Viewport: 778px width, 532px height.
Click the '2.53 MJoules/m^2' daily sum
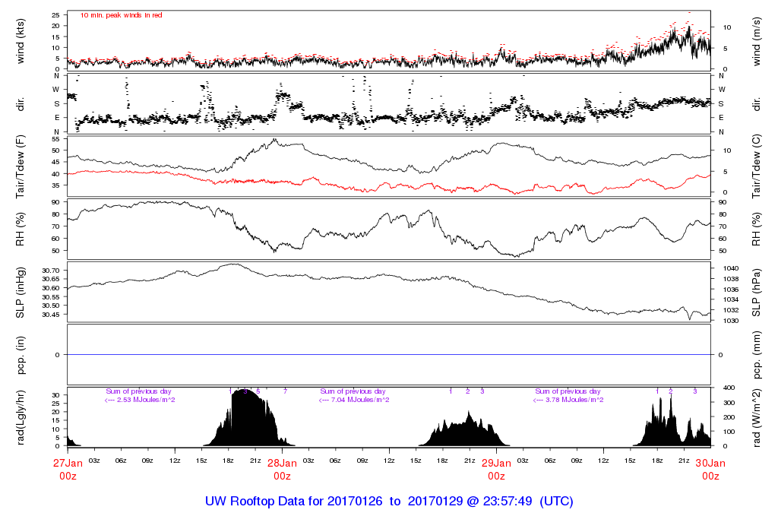pyautogui.click(x=146, y=400)
